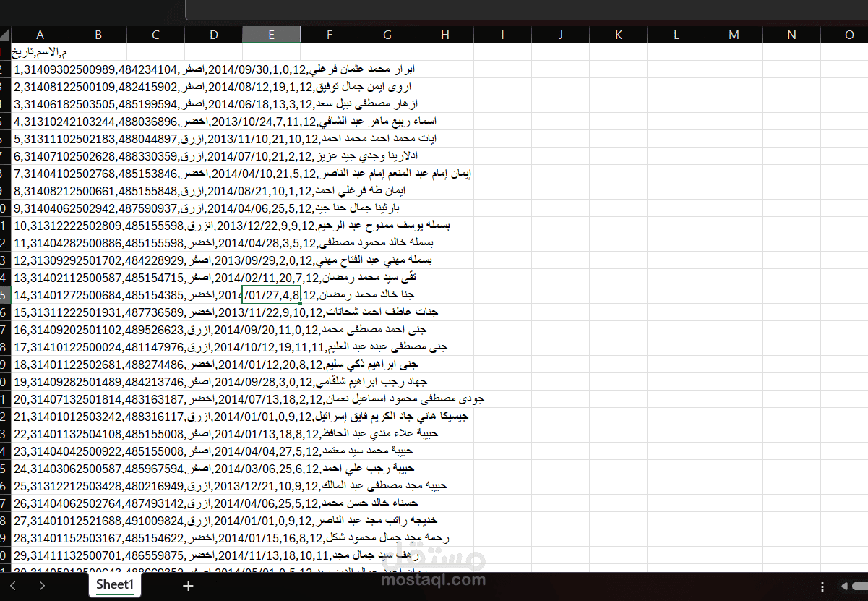Select the row starting with "2,31408122500109"
This screenshot has width=868, height=601.
pos(212,87)
